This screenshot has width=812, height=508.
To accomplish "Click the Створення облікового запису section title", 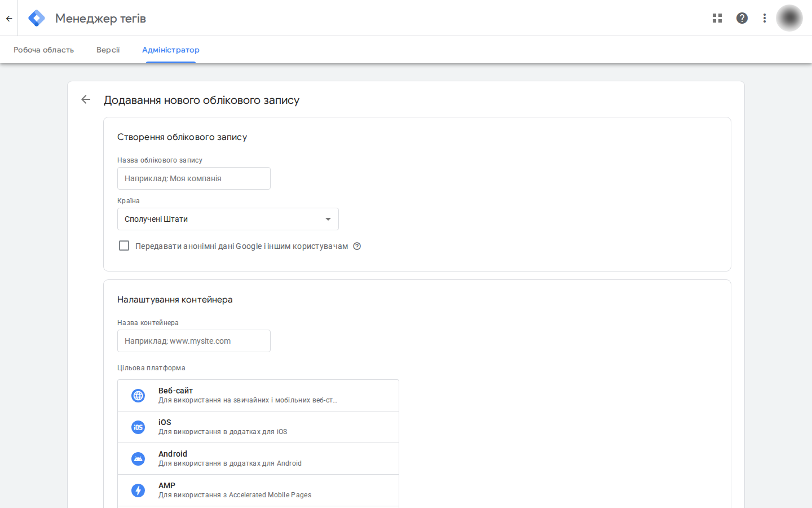I will point(182,137).
